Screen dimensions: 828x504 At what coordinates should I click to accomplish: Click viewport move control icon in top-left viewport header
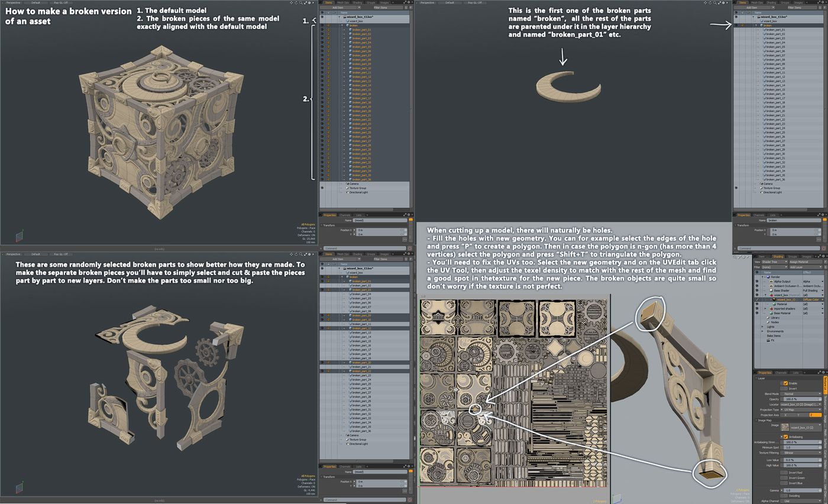292,3
